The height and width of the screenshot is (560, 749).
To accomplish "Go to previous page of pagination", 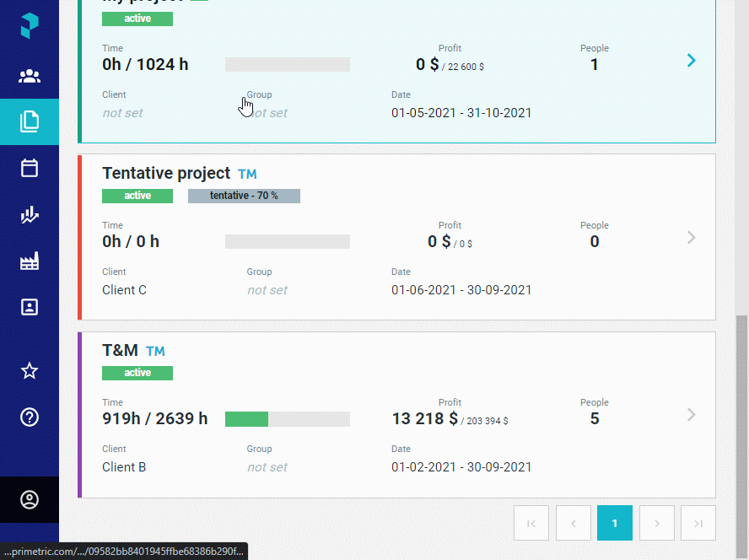I will 574,523.
